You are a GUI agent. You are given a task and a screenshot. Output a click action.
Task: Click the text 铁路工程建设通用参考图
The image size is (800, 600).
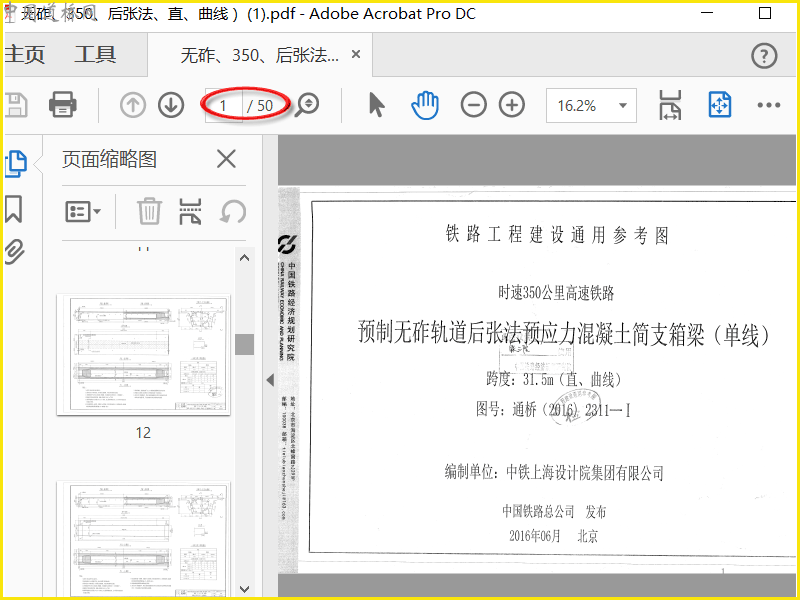(x=557, y=235)
